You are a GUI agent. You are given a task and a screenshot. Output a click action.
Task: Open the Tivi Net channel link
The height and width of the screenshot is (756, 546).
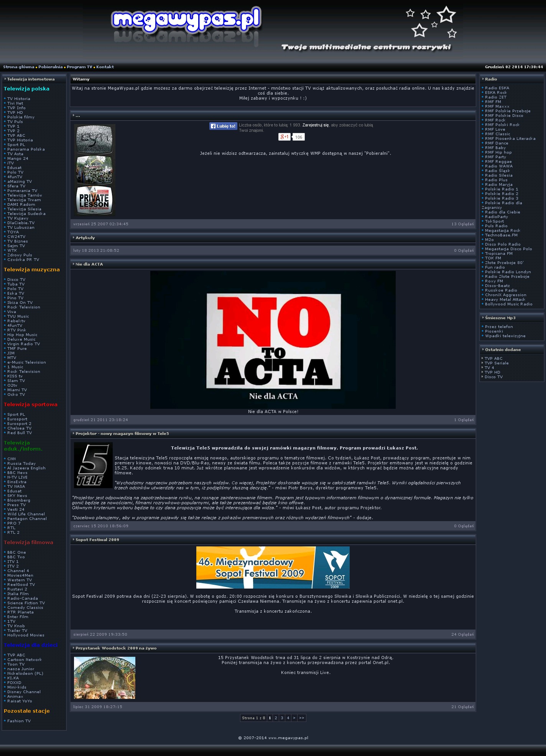pyautogui.click(x=15, y=103)
